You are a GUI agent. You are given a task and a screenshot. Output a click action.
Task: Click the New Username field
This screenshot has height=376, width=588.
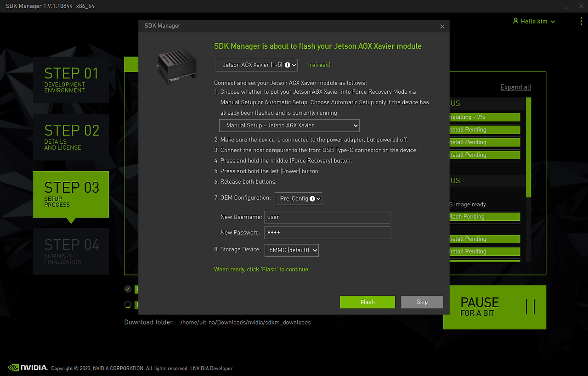pyautogui.click(x=327, y=217)
